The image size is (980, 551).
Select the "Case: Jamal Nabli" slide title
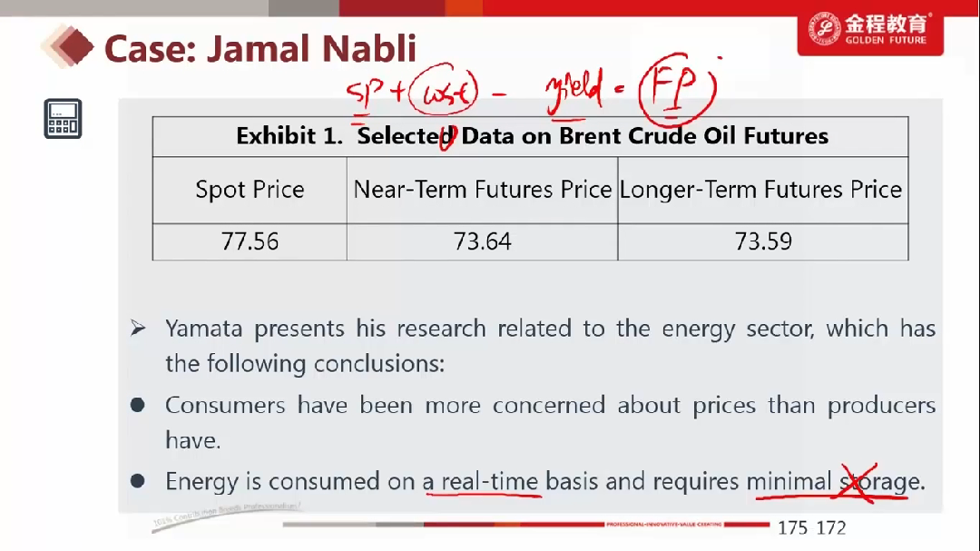pos(260,47)
